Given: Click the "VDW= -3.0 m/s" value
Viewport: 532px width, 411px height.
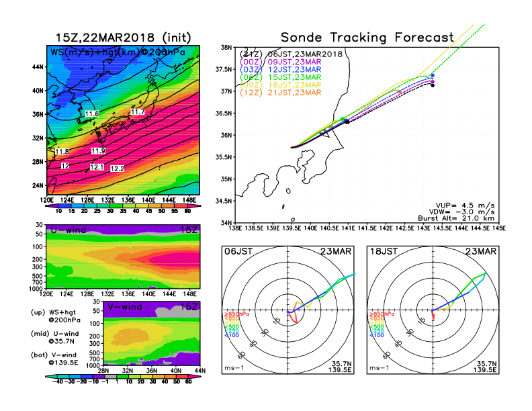Looking at the screenshot, I should coord(461,212).
